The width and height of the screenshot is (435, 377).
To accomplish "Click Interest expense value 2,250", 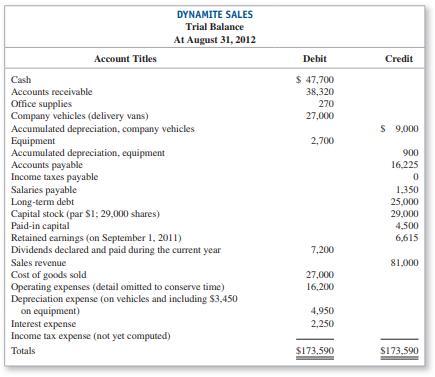I will coord(322,324).
